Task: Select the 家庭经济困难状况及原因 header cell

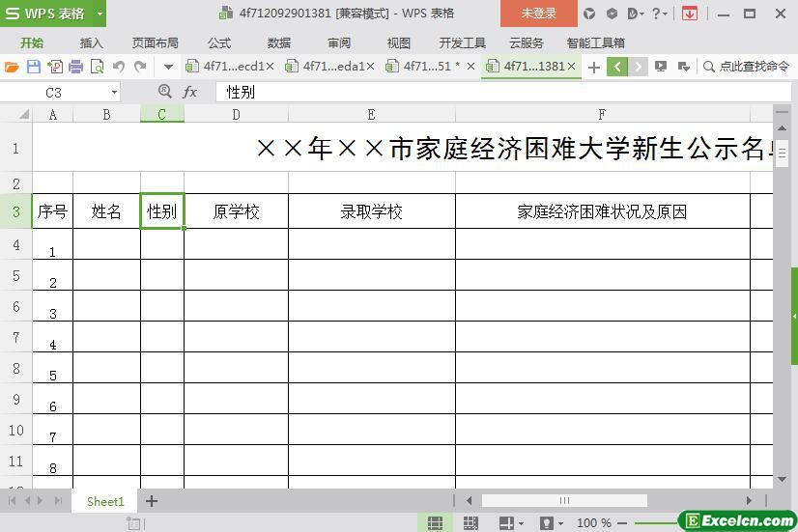Action: (602, 211)
